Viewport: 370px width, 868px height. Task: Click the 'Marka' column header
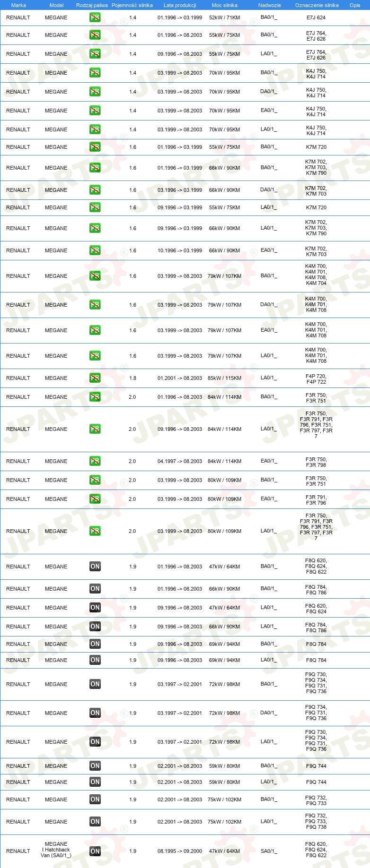click(18, 5)
